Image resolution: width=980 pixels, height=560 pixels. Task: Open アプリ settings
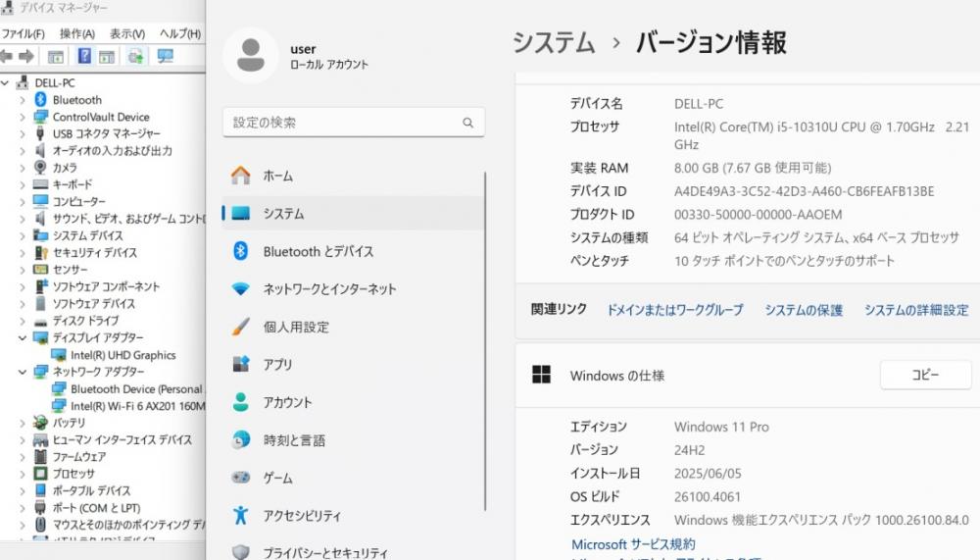(x=353, y=364)
